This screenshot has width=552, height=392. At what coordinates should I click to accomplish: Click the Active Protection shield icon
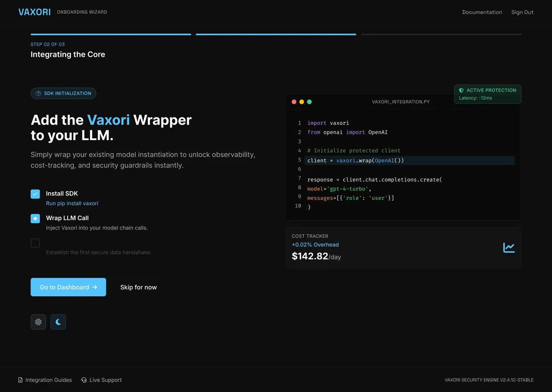[x=462, y=90]
